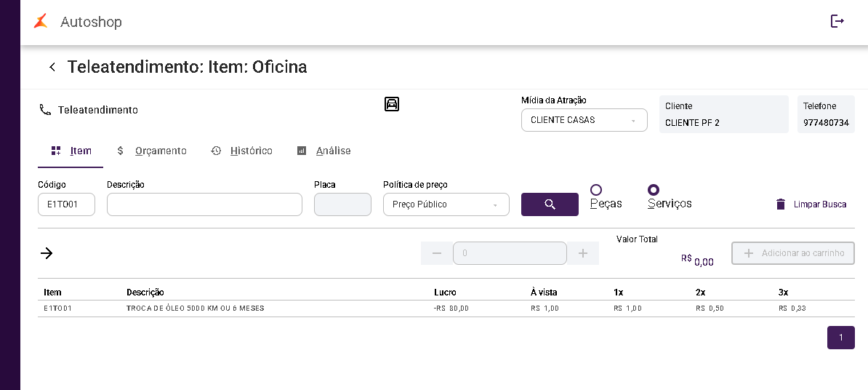Decrease quantity with the minus button
868x390 pixels.
point(437,253)
